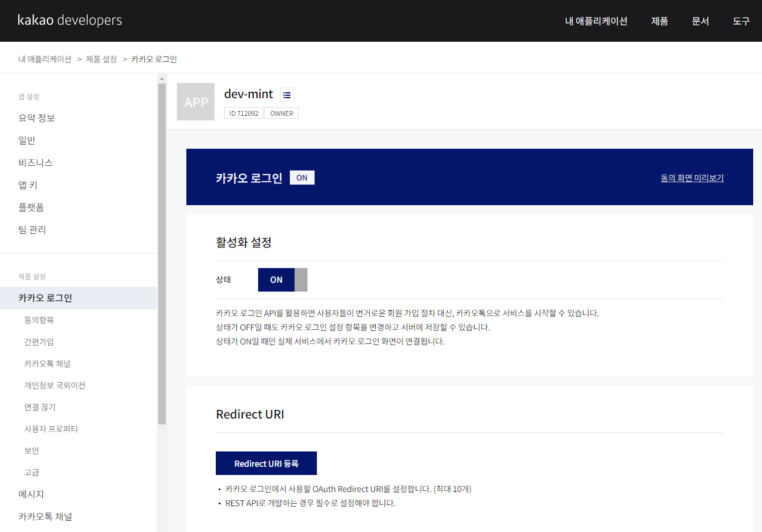
Task: Open 개인정보 국외이전 submenu item
Action: click(x=55, y=385)
